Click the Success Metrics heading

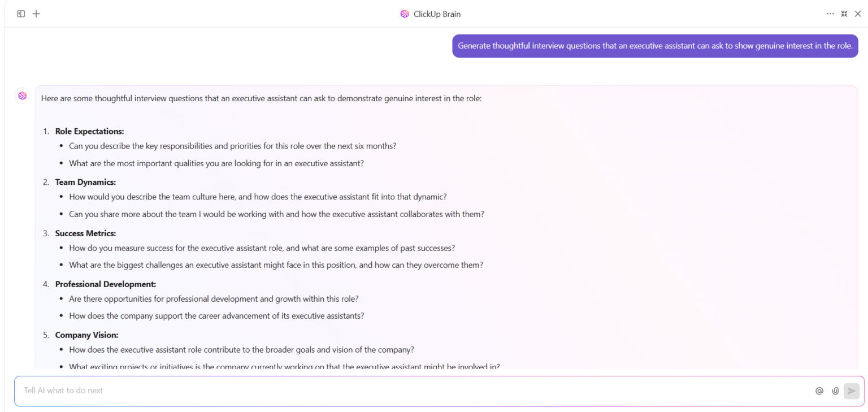point(85,233)
